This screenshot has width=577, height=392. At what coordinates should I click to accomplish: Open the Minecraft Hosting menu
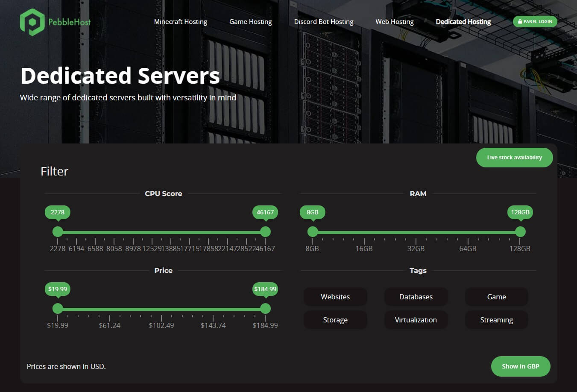pyautogui.click(x=180, y=22)
